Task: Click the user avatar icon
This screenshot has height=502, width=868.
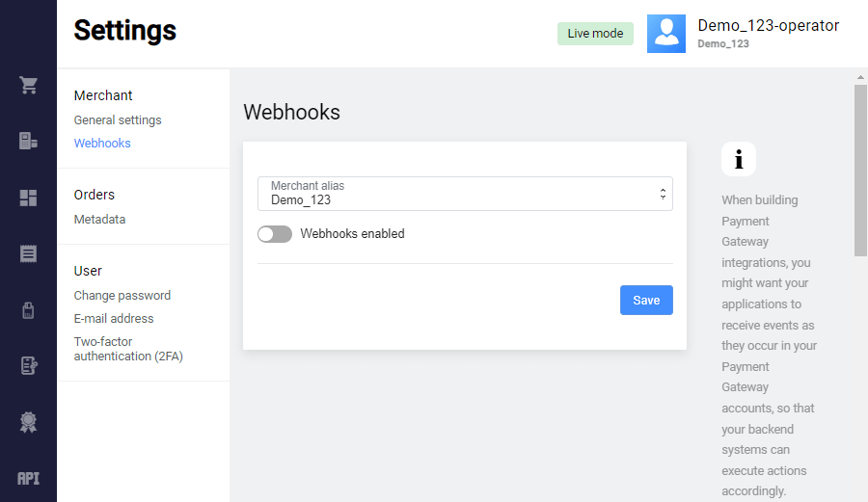Action: point(665,34)
